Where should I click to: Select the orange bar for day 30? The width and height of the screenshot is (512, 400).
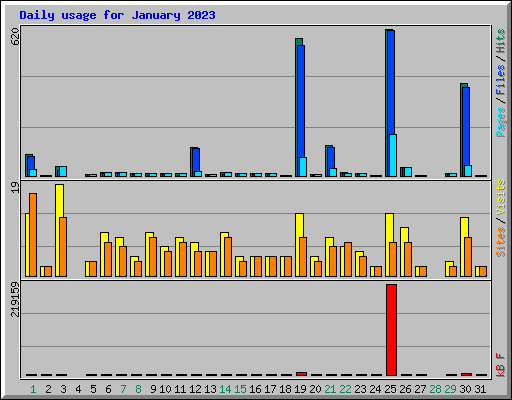click(468, 257)
